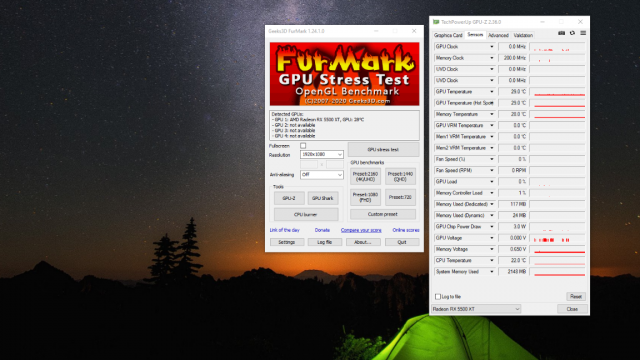
Task: Expand Fan Speed (RPM) sensor dropdown arrow
Action: [x=491, y=171]
